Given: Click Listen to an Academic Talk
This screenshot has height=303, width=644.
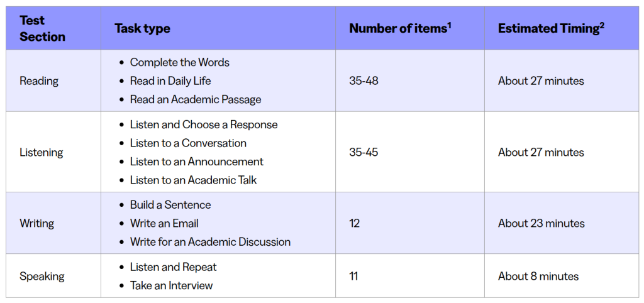Looking at the screenshot, I should pyautogui.click(x=193, y=180).
